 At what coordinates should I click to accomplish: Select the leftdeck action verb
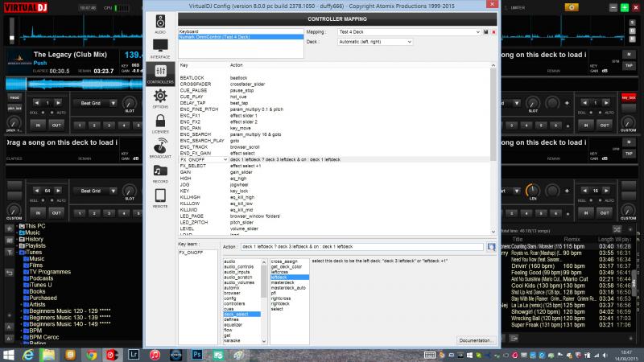(290, 278)
